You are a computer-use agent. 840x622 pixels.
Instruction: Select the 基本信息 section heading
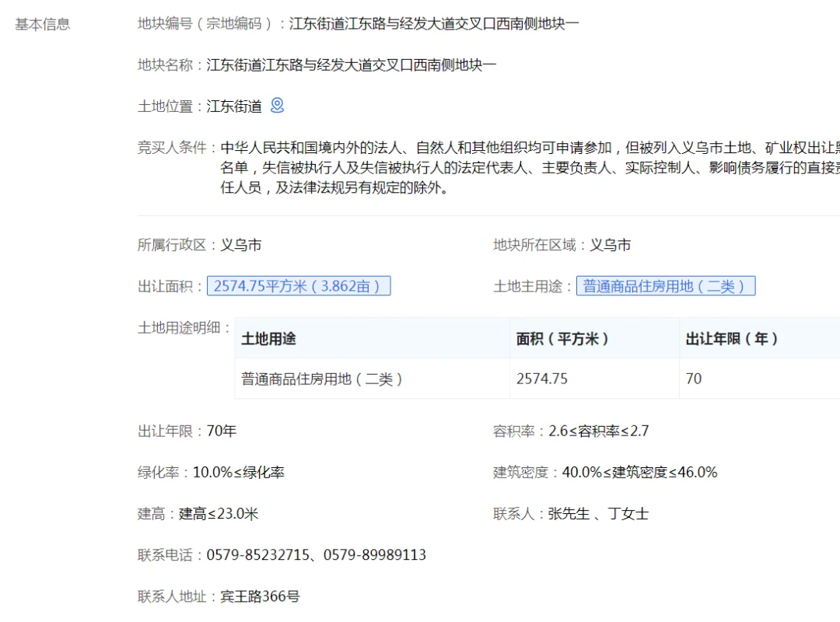click(x=42, y=24)
